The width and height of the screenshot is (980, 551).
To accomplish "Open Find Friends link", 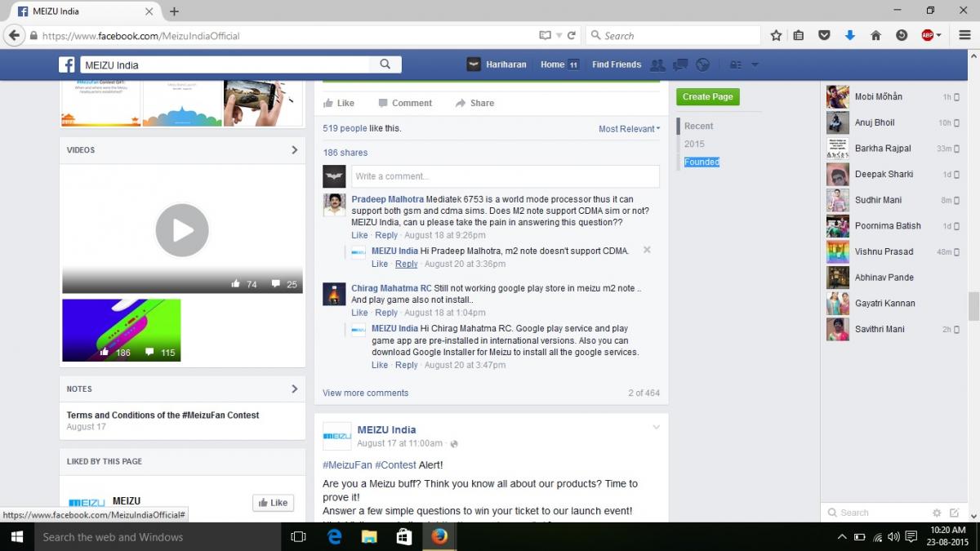I will point(617,65).
